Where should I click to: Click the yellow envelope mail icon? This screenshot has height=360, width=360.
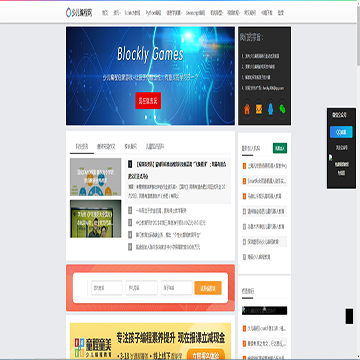pos(259,109)
